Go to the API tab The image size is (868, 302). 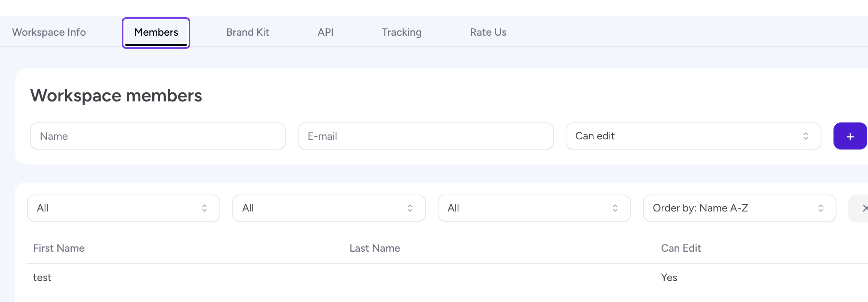(x=326, y=32)
